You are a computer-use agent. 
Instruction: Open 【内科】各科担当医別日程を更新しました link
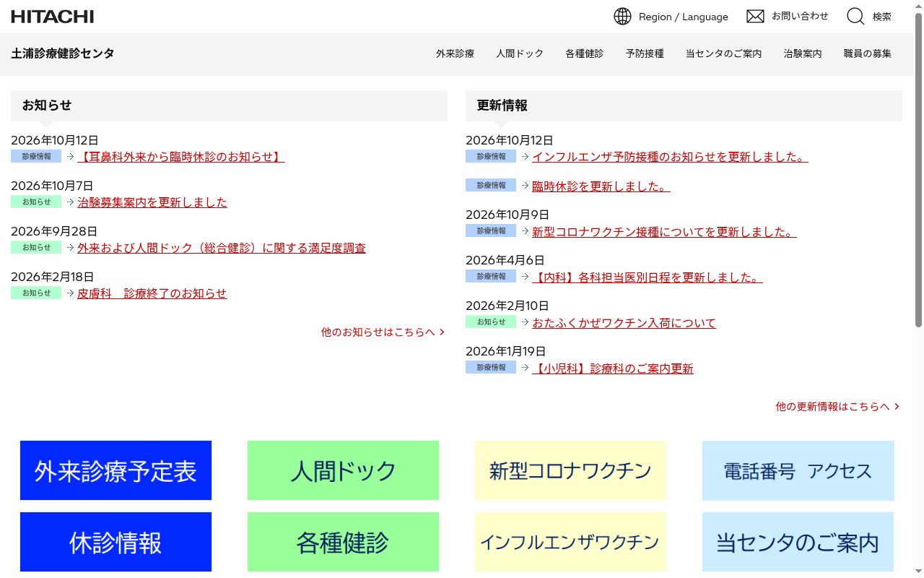tap(648, 277)
